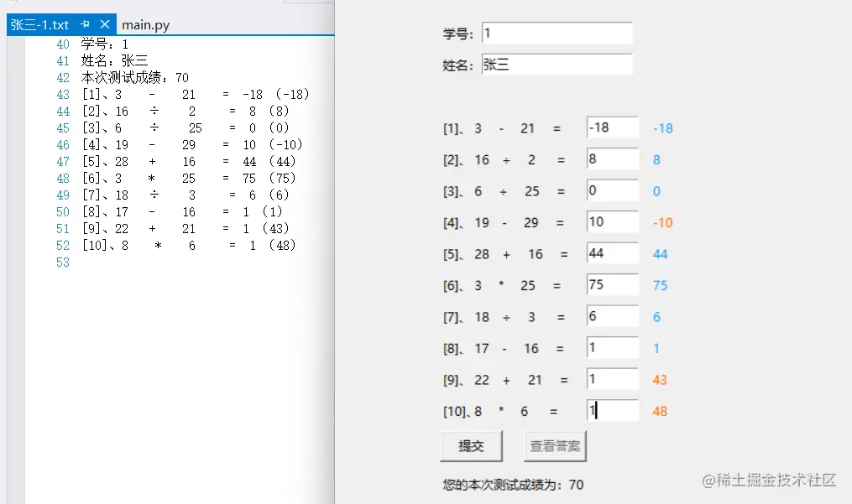The width and height of the screenshot is (852, 504).
Task: Select the blue answer 75 beside question [6]
Action: point(660,285)
